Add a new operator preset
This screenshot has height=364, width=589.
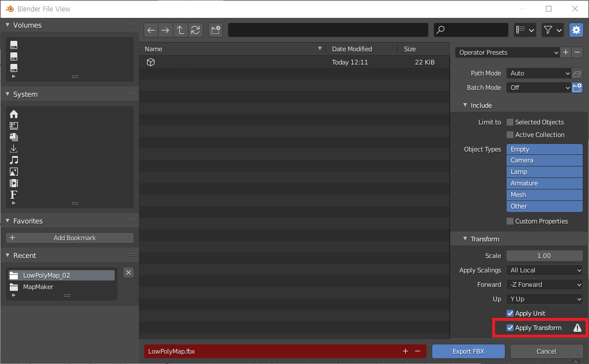point(566,52)
